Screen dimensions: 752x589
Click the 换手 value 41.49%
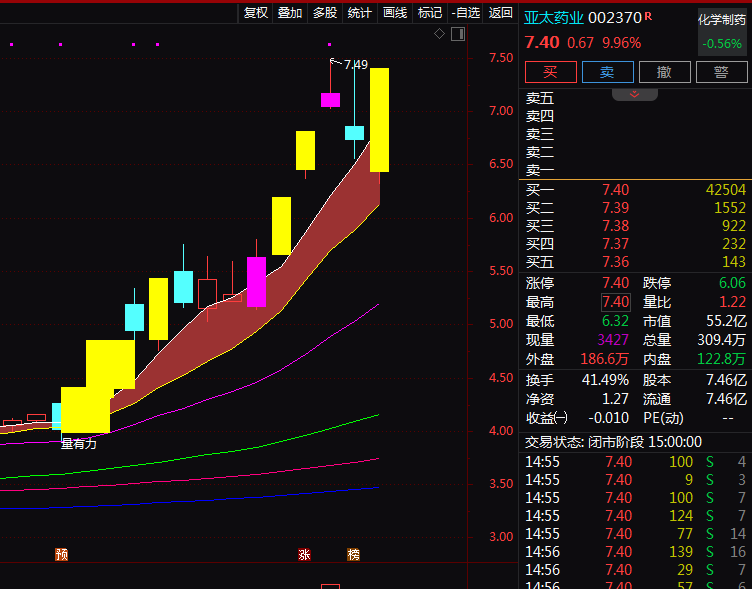click(x=605, y=380)
